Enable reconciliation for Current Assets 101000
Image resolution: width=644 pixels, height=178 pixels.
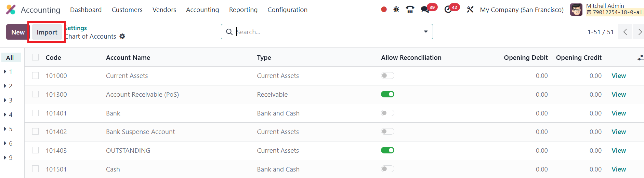click(387, 76)
